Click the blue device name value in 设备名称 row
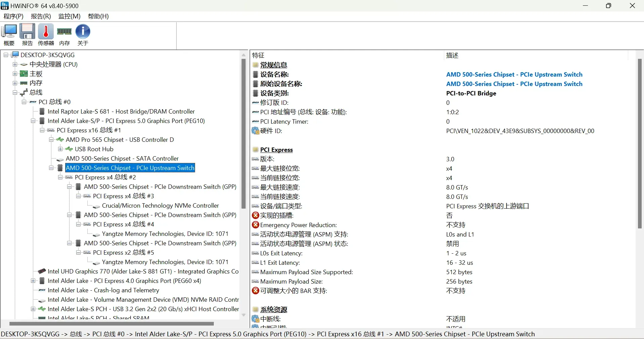 tap(514, 74)
